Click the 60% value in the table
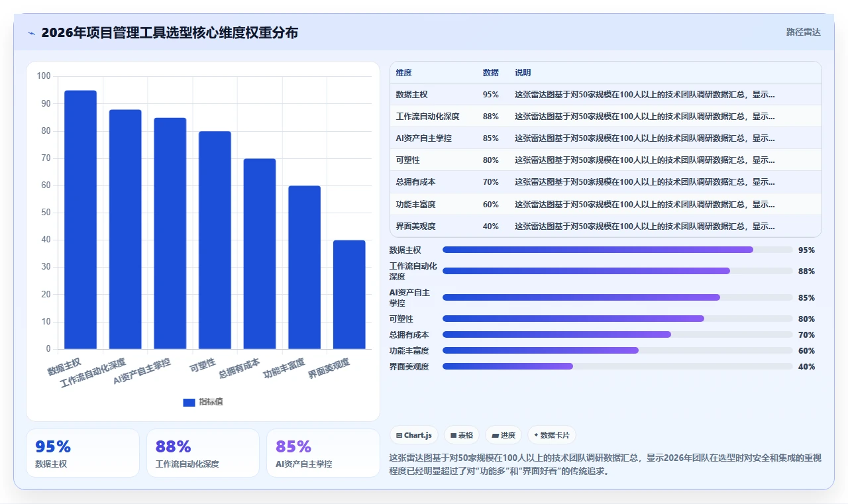 point(491,205)
